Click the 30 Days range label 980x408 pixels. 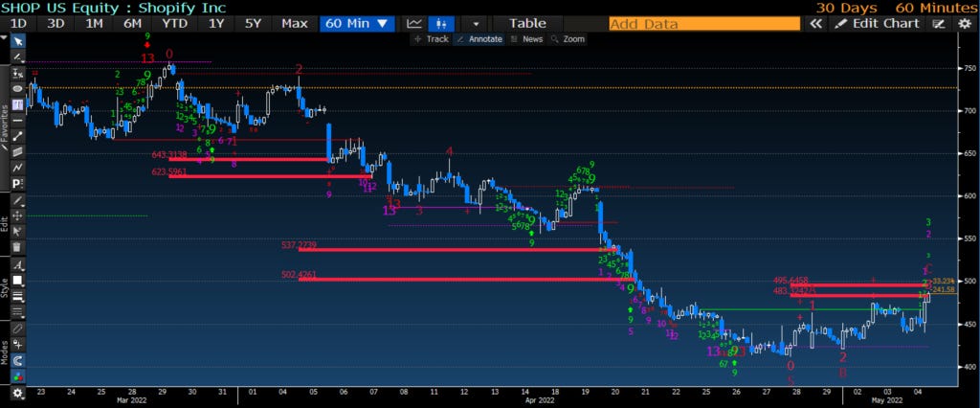pos(846,8)
